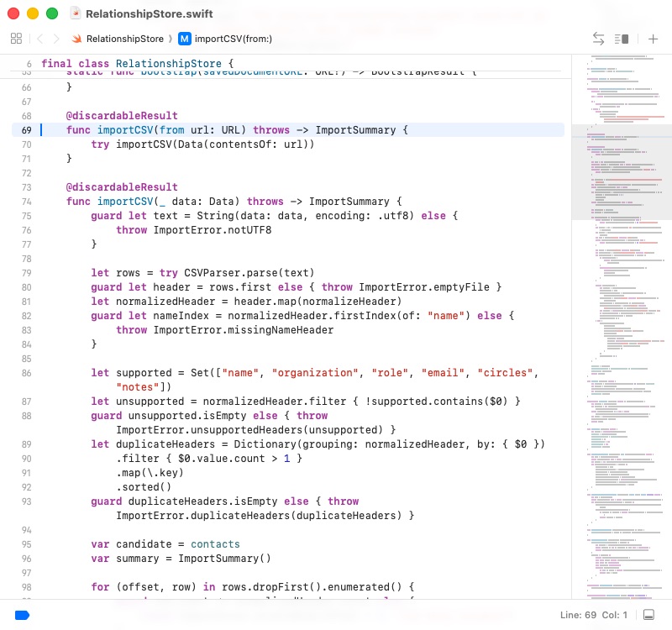The image size is (672, 630).
Task: Go back with the left chevron arrow
Action: (39, 39)
